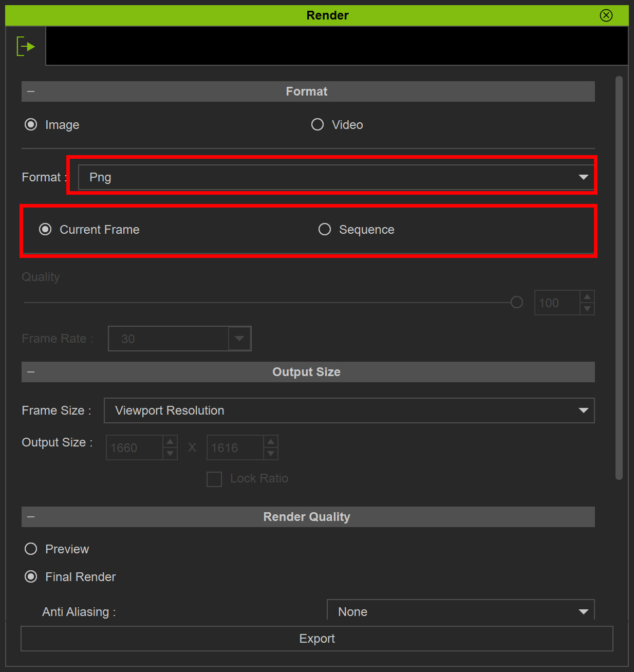Open the Frame Rate dropdown arrow

tap(239, 339)
